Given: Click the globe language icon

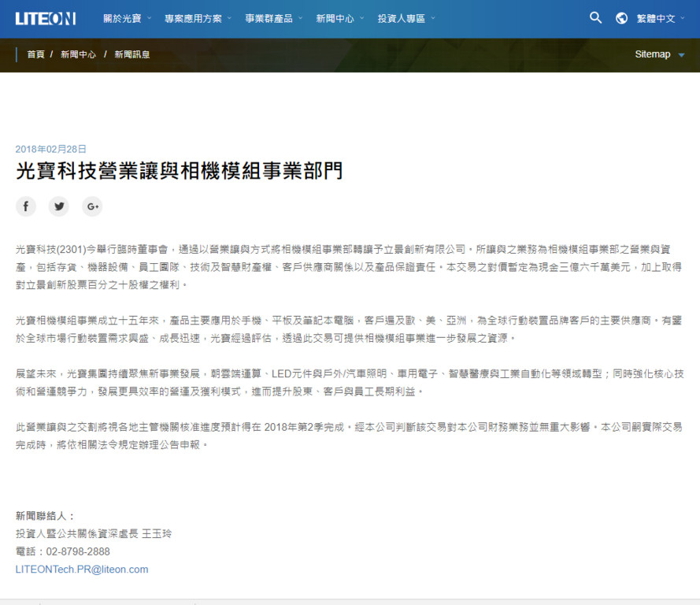Looking at the screenshot, I should coord(621,18).
